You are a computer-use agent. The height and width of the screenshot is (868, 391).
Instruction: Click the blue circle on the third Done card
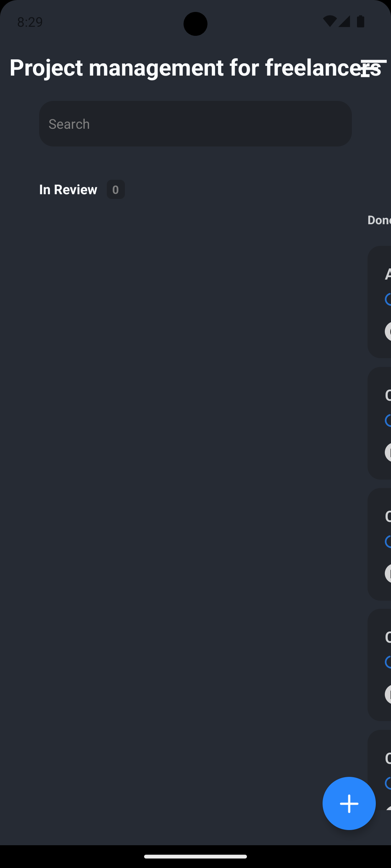click(388, 542)
